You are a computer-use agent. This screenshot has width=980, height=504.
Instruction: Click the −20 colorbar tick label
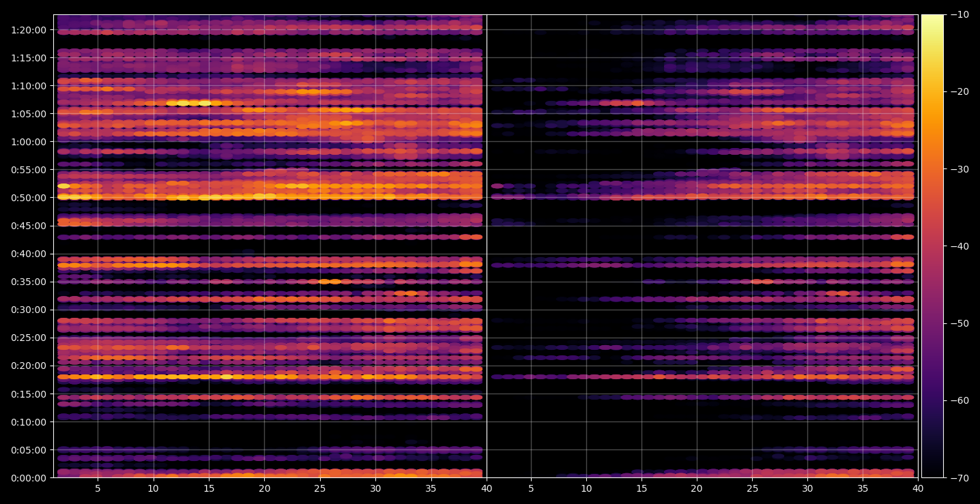pyautogui.click(x=960, y=92)
